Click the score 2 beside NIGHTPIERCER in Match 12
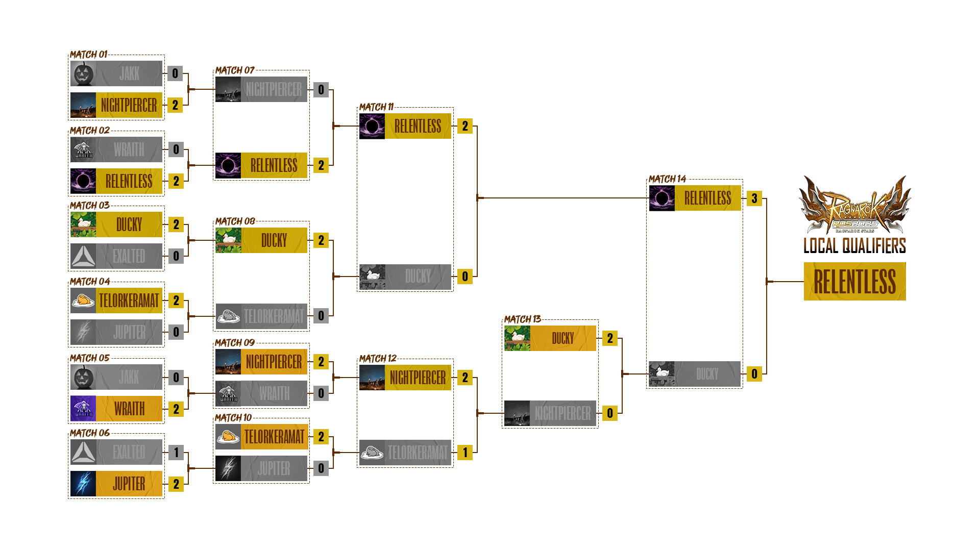Screen dimensions: 980x551 (x=465, y=379)
